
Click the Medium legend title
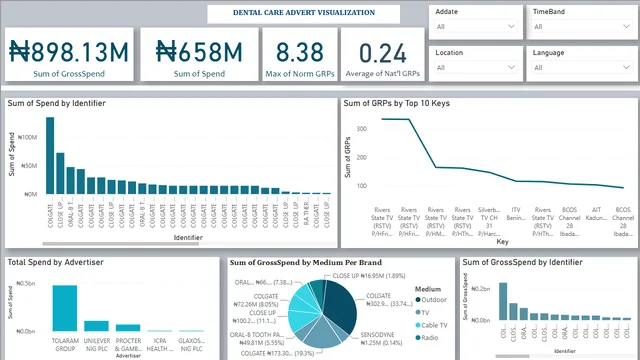[x=428, y=289]
